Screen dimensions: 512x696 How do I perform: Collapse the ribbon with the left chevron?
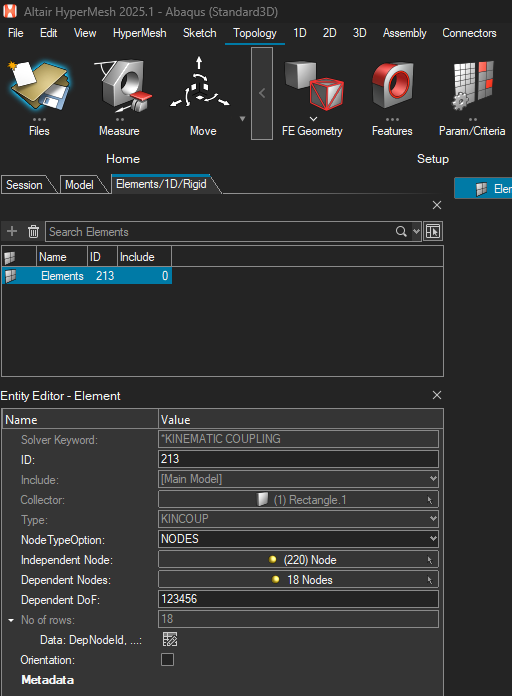tap(262, 93)
